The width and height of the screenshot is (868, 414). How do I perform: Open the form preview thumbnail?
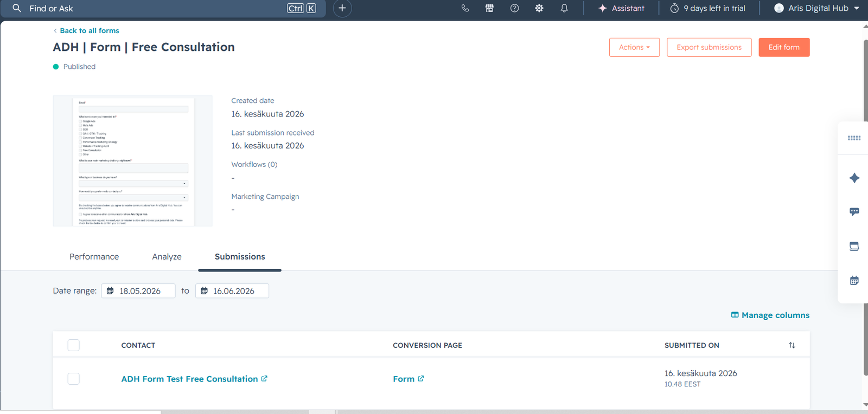click(133, 161)
